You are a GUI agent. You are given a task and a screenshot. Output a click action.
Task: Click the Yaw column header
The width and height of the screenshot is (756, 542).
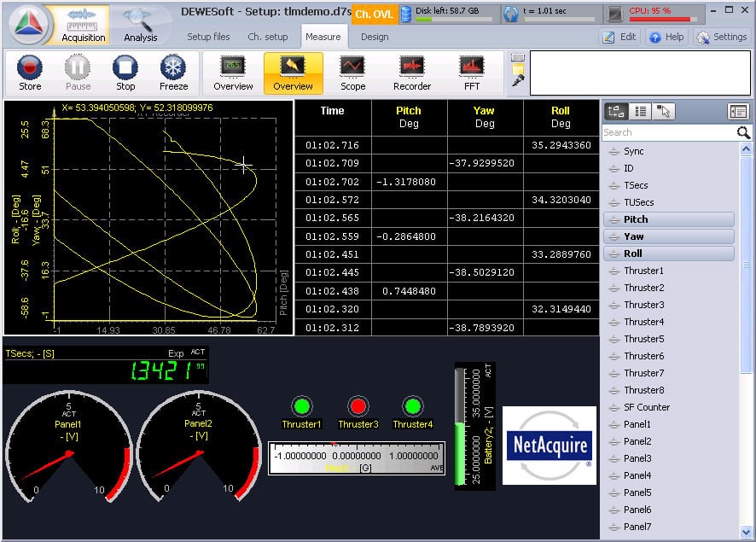tap(485, 117)
